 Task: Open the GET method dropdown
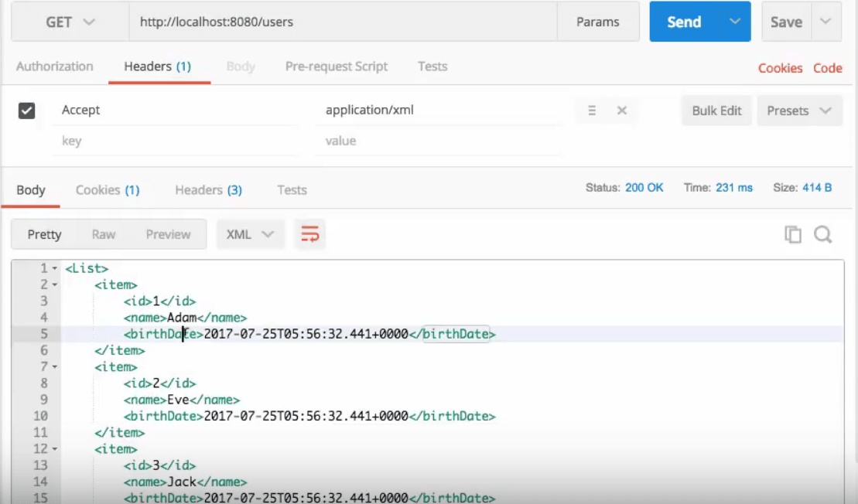pyautogui.click(x=70, y=22)
